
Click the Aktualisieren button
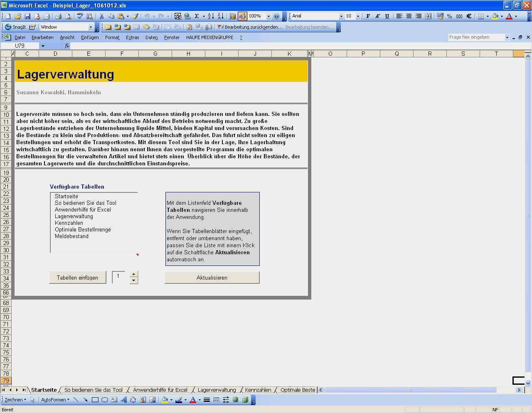point(212,278)
